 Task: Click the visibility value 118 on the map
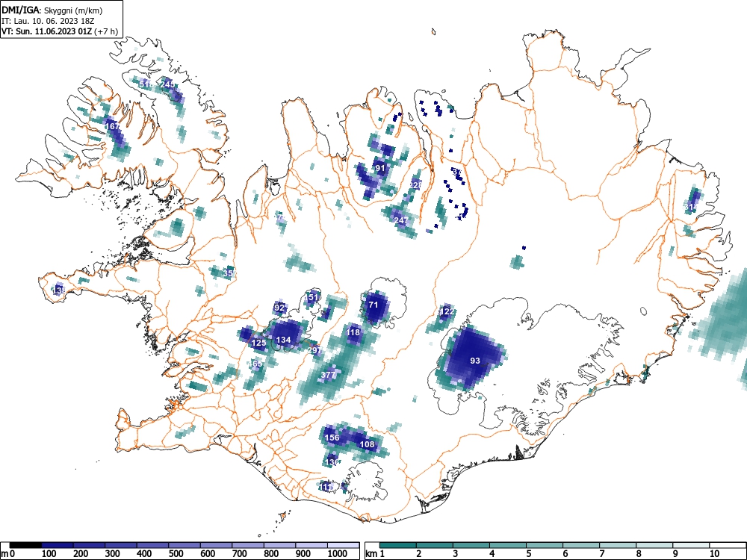353,332
